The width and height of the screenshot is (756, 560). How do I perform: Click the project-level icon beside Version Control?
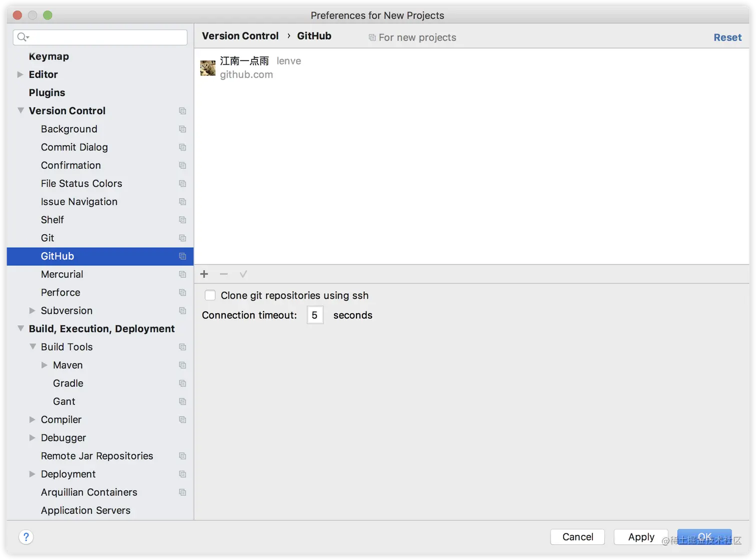pyautogui.click(x=182, y=111)
